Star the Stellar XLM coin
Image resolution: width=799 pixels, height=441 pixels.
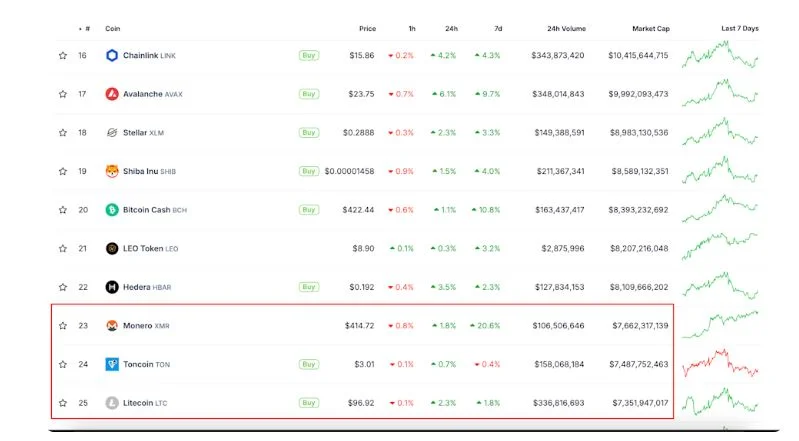(x=63, y=133)
